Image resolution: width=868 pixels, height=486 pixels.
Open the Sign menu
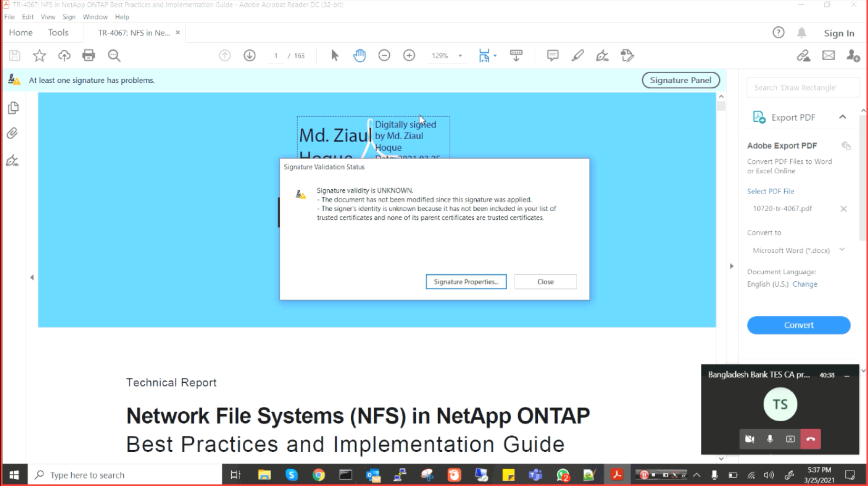tap(69, 17)
